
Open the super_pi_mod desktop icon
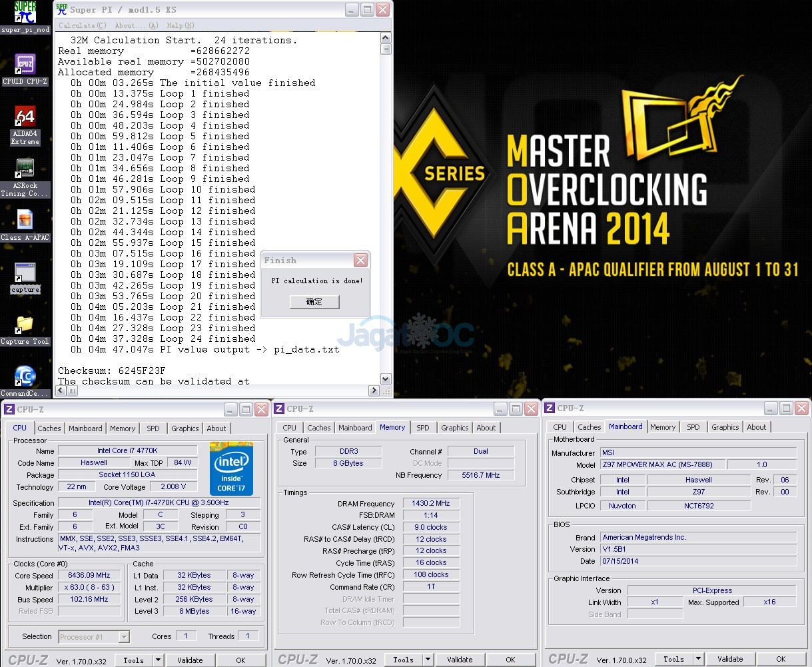(25, 15)
